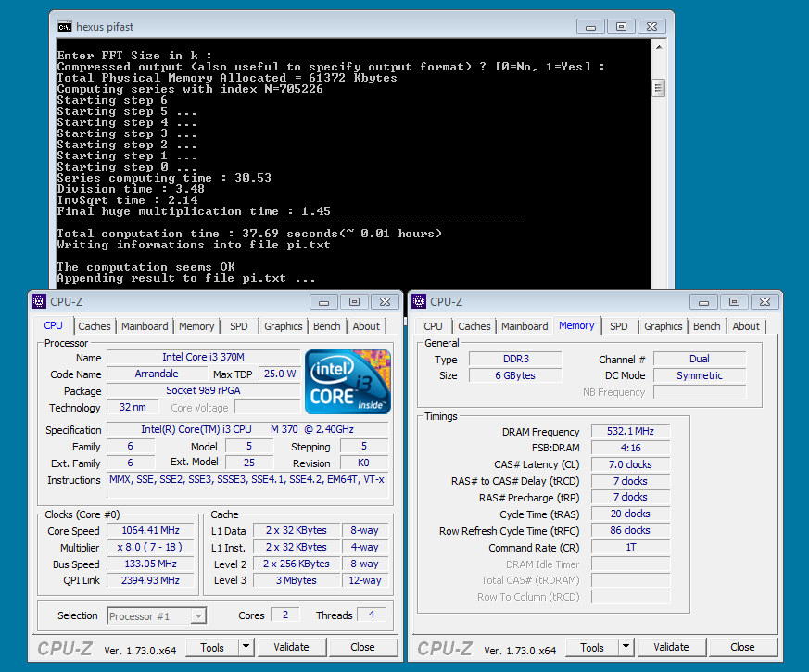Screen dimensions: 809x672
Task: Click the Cores count value 2
Action: point(285,615)
